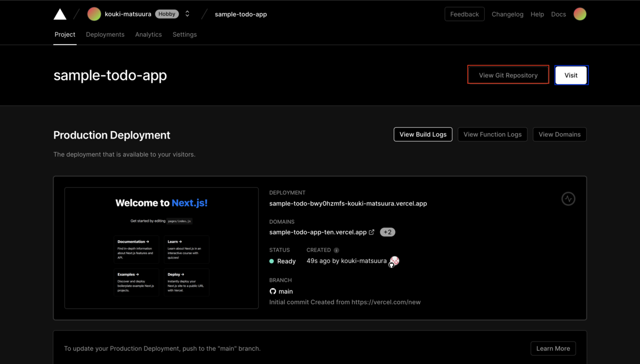Click View Domains button

[x=559, y=134]
